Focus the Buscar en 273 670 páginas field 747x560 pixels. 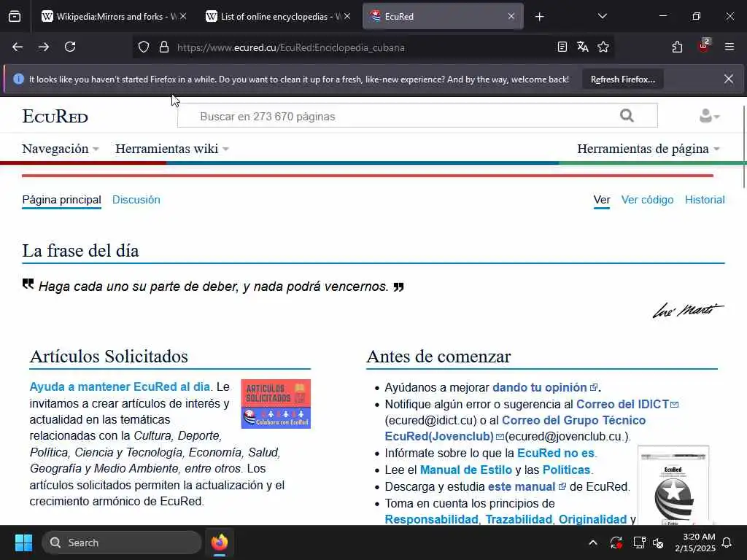pyautogui.click(x=399, y=116)
